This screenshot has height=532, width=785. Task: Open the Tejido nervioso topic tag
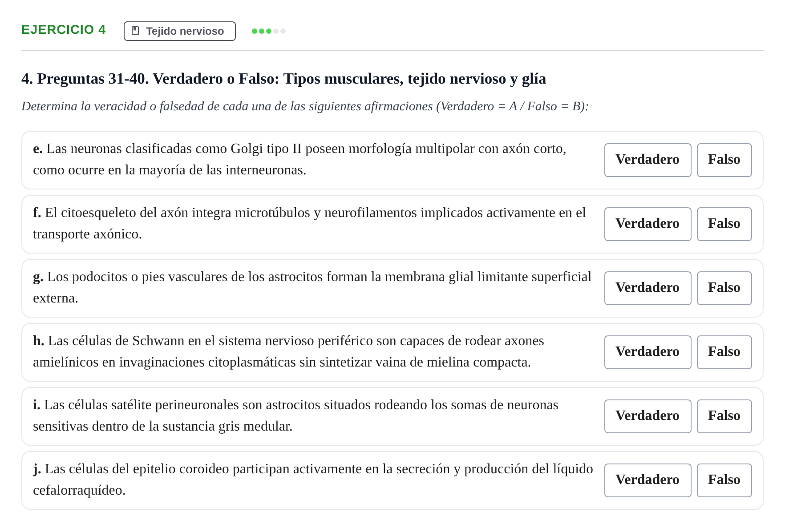180,31
